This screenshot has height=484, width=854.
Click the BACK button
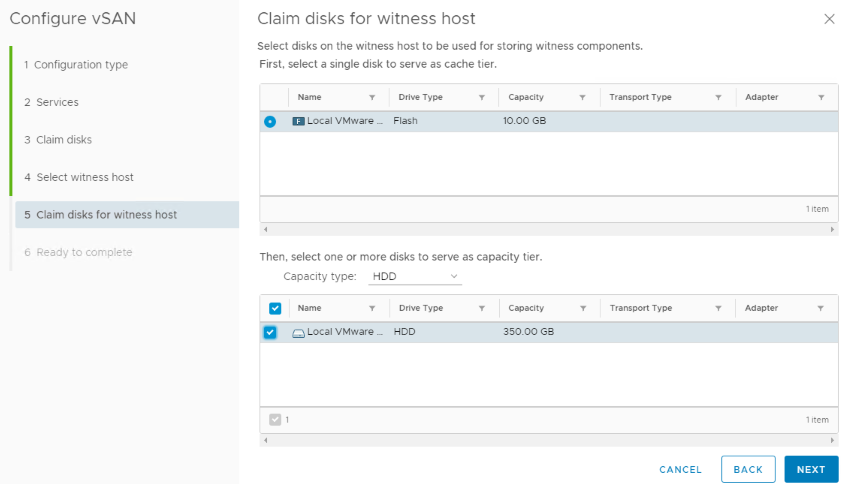(747, 470)
